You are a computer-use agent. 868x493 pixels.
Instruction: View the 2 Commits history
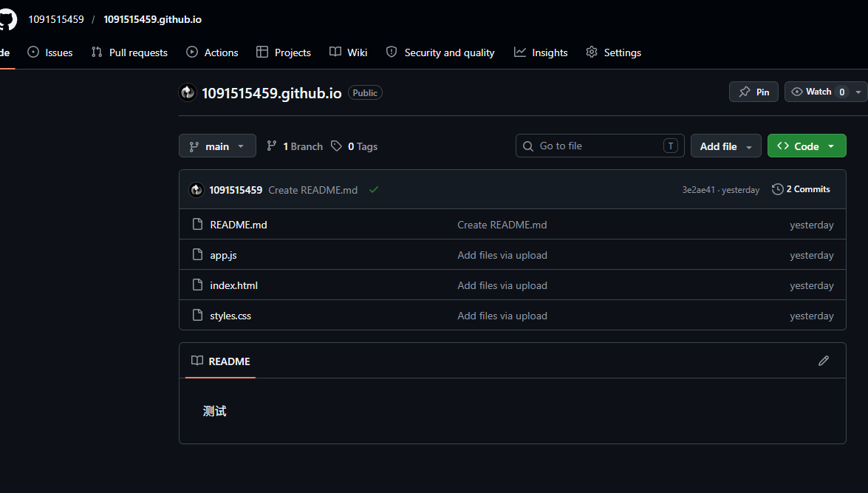coord(801,189)
